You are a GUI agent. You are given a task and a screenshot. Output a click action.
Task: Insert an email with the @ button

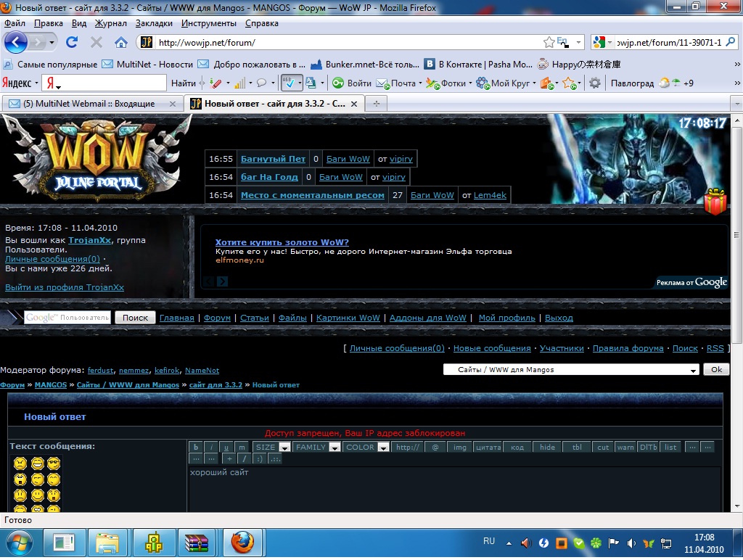(x=435, y=447)
